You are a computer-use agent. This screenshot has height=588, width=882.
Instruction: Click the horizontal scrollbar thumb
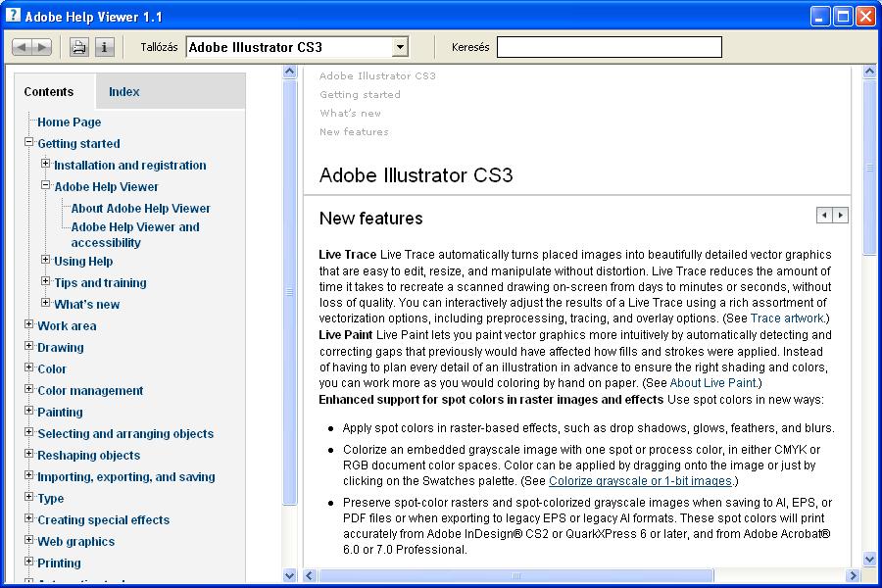515,575
